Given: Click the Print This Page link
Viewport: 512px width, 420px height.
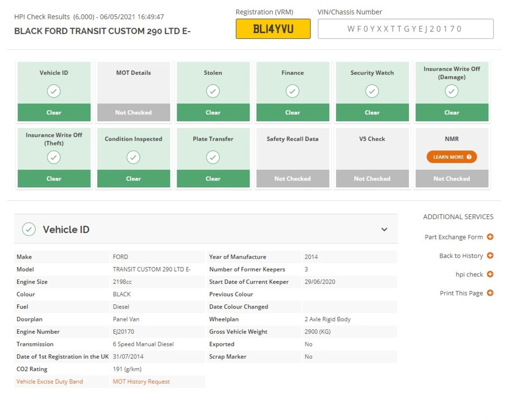Looking at the screenshot, I should (461, 293).
